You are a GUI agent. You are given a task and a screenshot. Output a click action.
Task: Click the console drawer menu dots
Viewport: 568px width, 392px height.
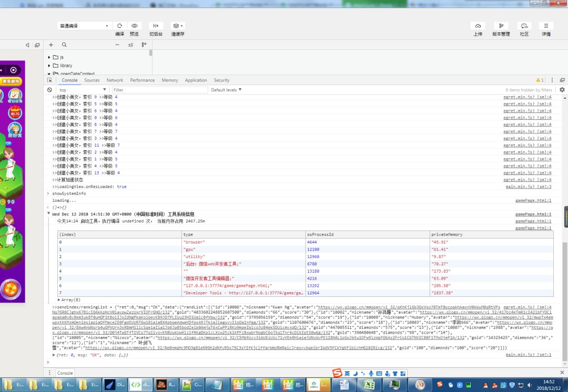tap(49, 373)
